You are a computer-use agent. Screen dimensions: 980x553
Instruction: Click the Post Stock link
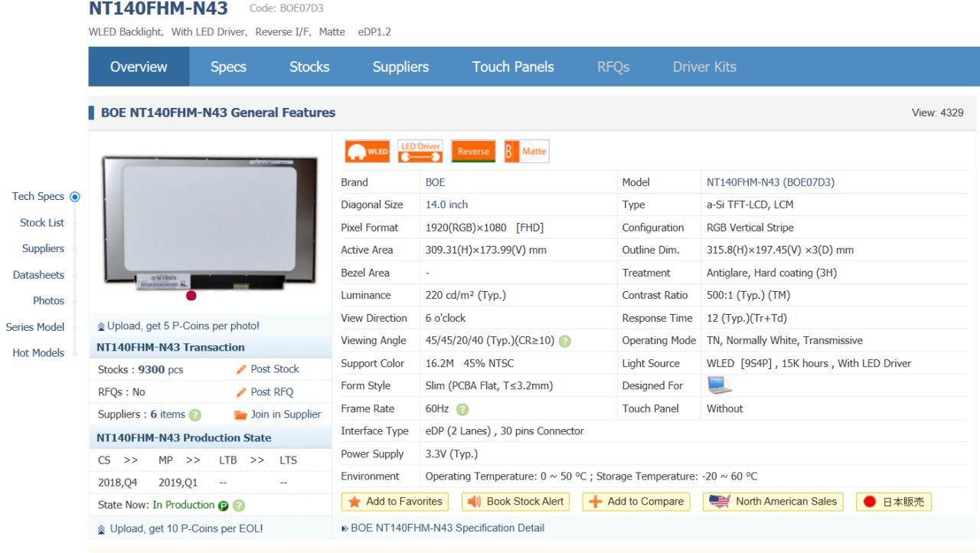pyautogui.click(x=275, y=369)
